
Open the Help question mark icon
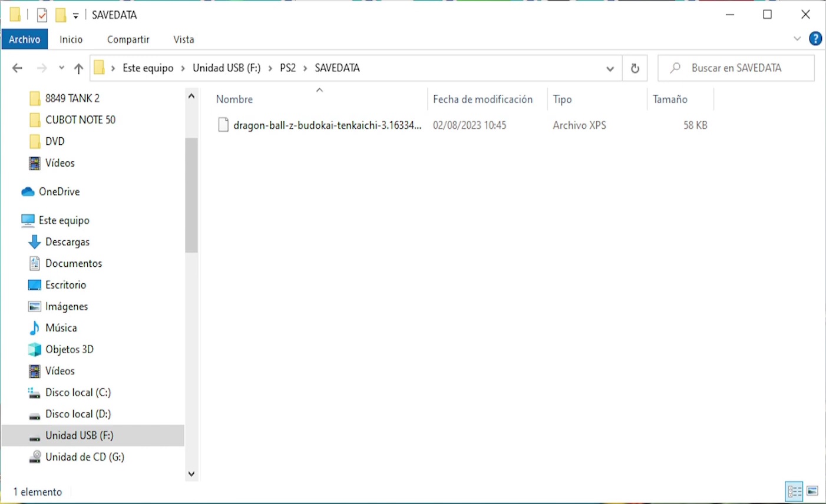[815, 39]
